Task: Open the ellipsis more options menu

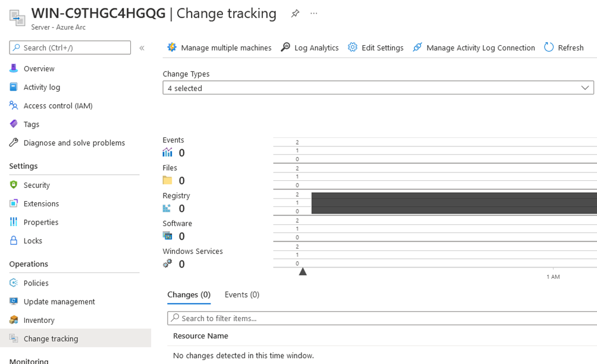Action: [x=314, y=14]
